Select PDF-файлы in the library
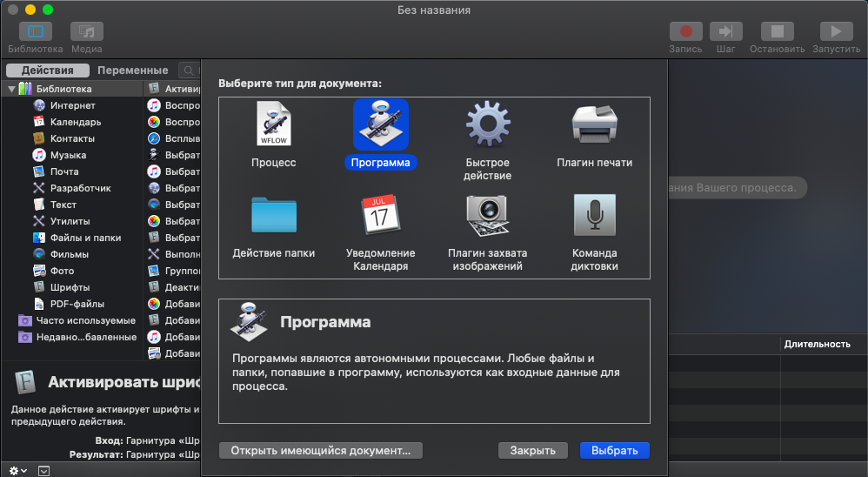The height and width of the screenshot is (477, 868). point(77,304)
